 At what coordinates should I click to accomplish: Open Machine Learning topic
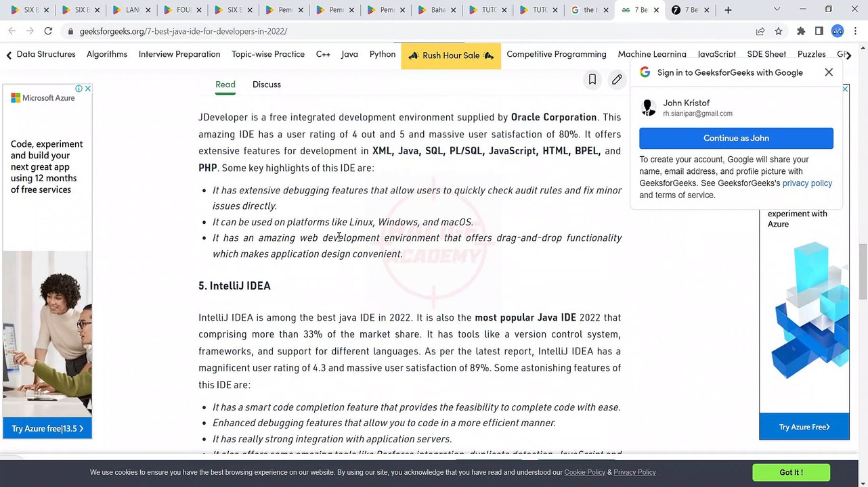652,54
